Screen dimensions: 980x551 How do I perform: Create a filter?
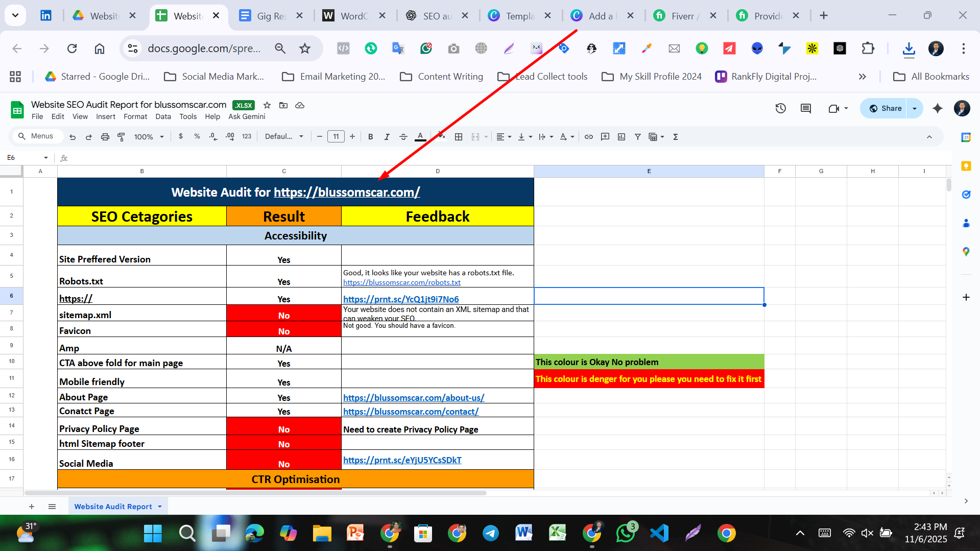tap(637, 136)
